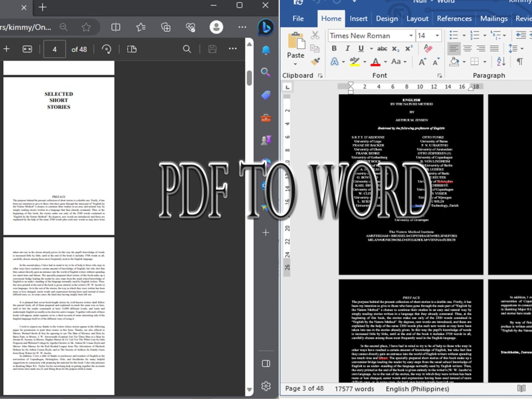Toggle Justify alignment in Word
The height and width of the screenshot is (399, 532).
[494, 48]
